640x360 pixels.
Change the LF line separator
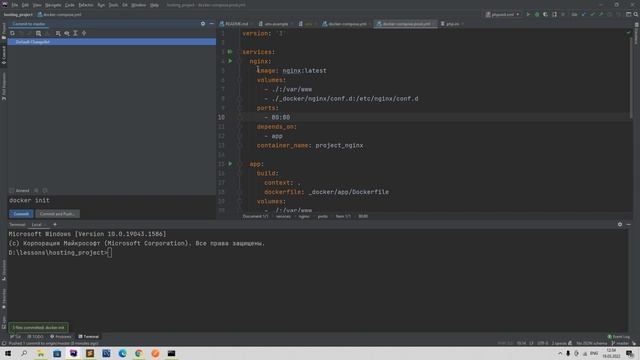click(531, 343)
